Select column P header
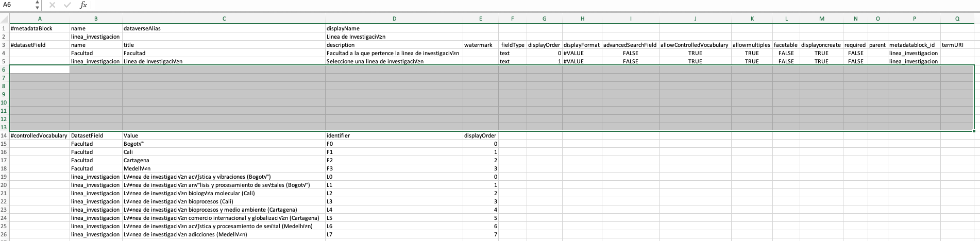 point(914,19)
